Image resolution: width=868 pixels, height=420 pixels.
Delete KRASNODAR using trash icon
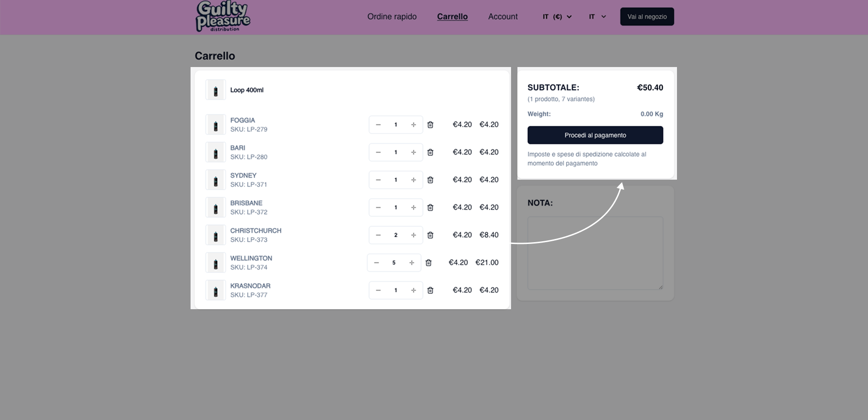(x=430, y=290)
